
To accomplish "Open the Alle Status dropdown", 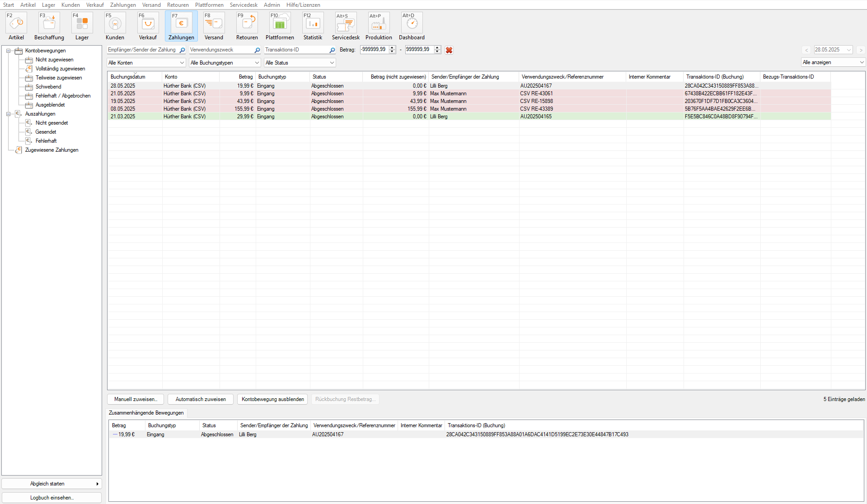I will (300, 63).
